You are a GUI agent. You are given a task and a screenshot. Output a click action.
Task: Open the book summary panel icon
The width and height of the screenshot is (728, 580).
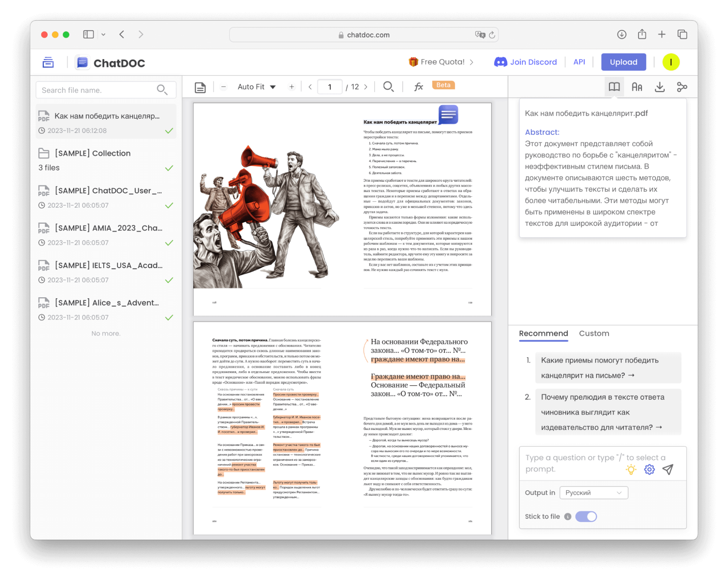coord(614,87)
